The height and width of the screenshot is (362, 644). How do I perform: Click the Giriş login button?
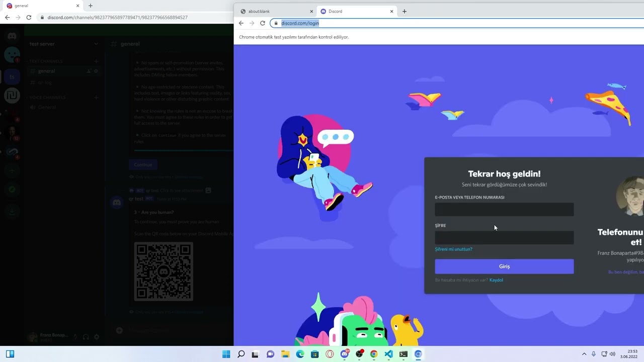[x=504, y=266]
